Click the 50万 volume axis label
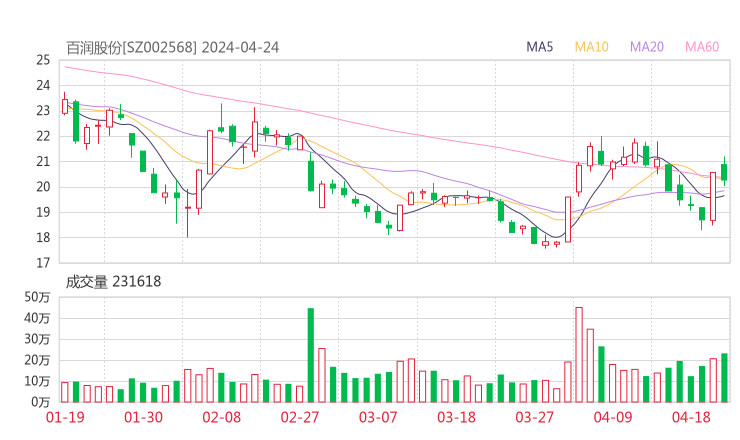Image resolution: width=740 pixels, height=440 pixels. [x=37, y=297]
